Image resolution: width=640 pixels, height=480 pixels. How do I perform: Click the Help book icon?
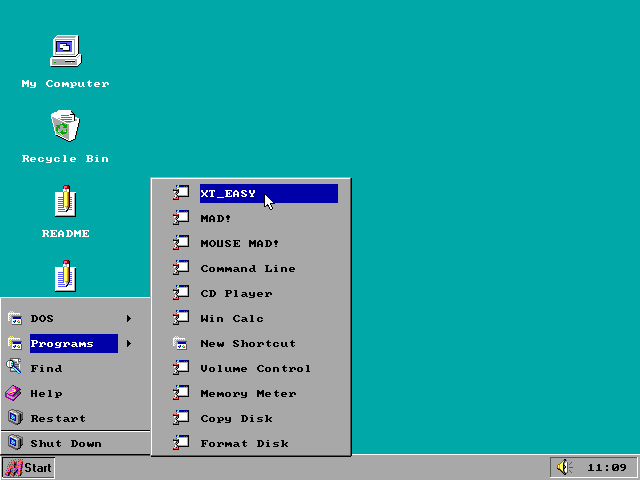pos(13,393)
